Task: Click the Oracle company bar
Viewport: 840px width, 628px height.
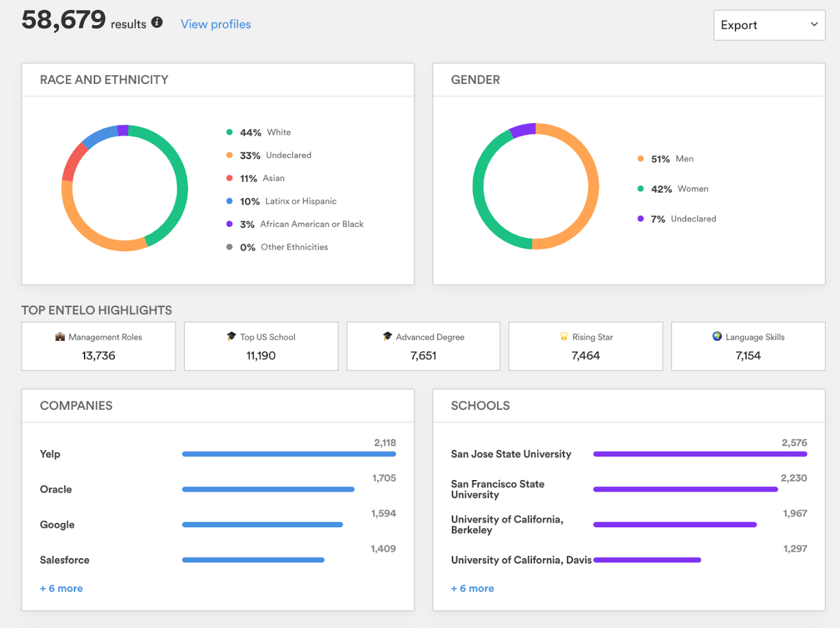Action: coord(268,489)
